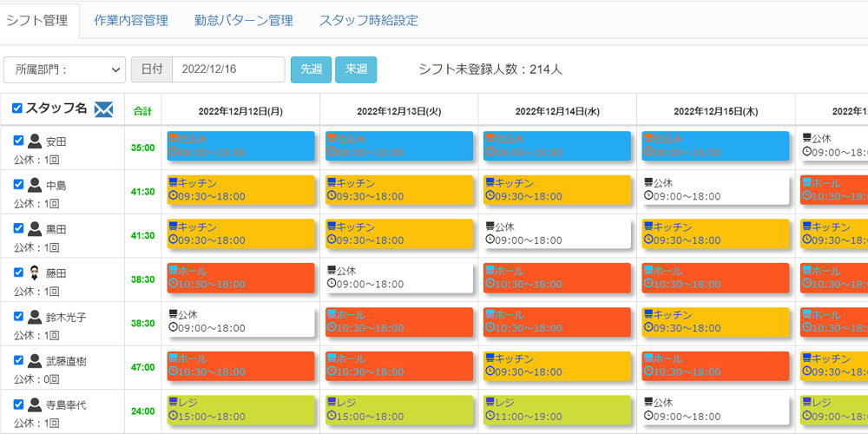The image size is (868, 434).
Task: Click 武藤直樹's total hours 47:00
Action: (x=143, y=367)
